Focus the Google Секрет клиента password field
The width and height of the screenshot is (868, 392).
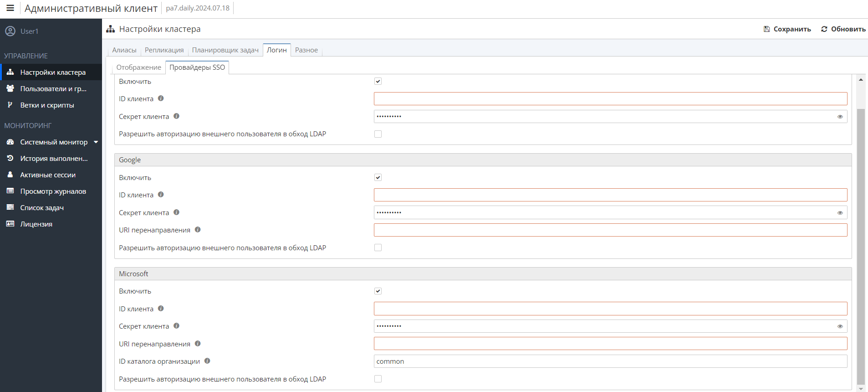pos(610,212)
